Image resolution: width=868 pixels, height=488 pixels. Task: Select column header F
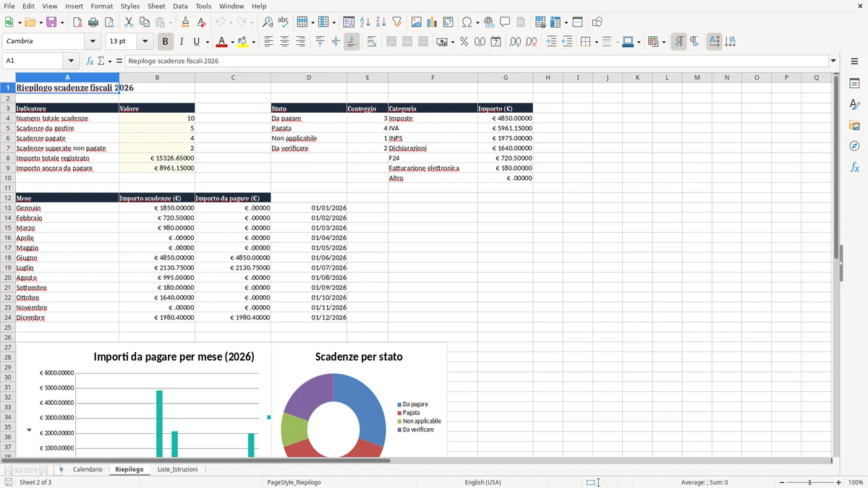433,77
